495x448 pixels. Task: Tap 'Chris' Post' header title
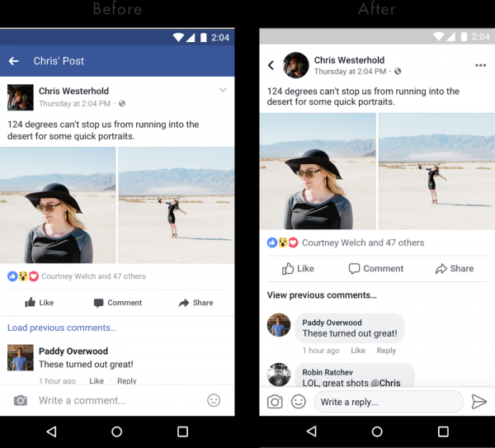point(59,61)
